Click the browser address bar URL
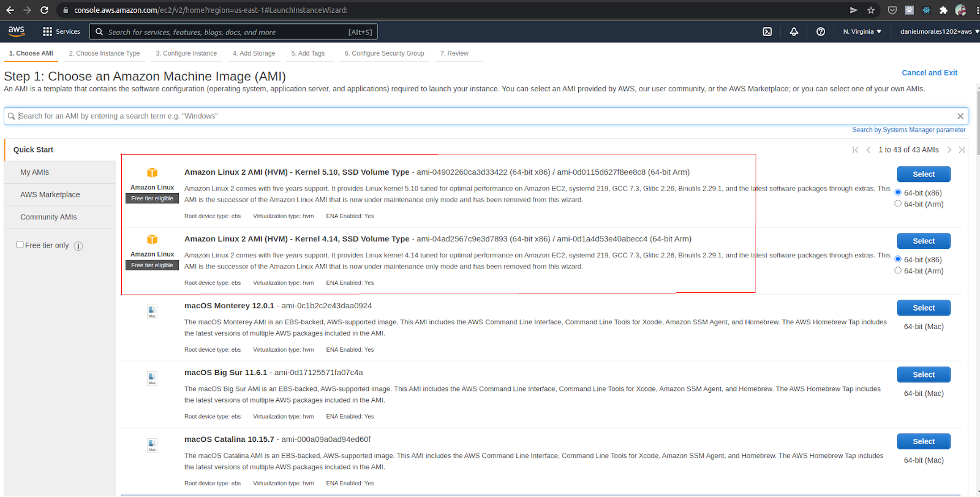Image resolution: width=980 pixels, height=497 pixels. click(x=211, y=10)
